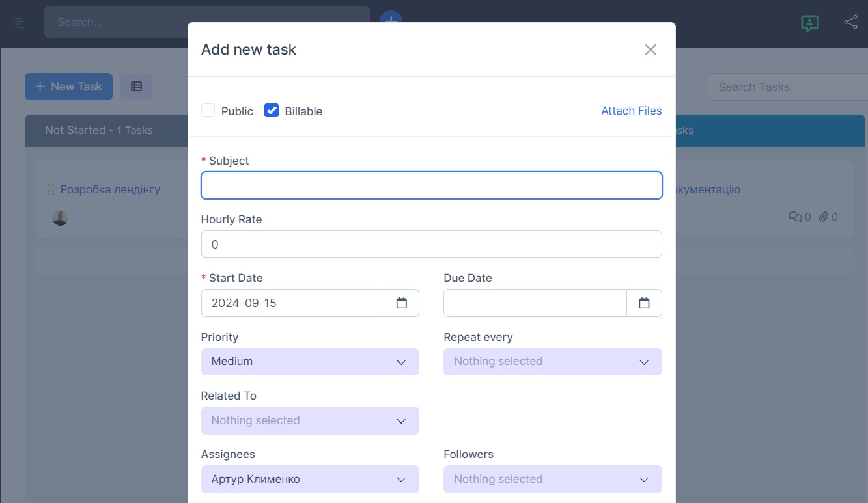Viewport: 868px width, 503px height.
Task: Focus the Subject input field
Action: pos(431,185)
